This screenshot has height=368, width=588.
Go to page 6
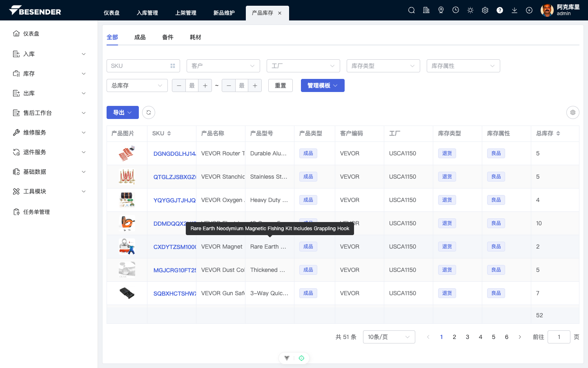[x=507, y=337]
